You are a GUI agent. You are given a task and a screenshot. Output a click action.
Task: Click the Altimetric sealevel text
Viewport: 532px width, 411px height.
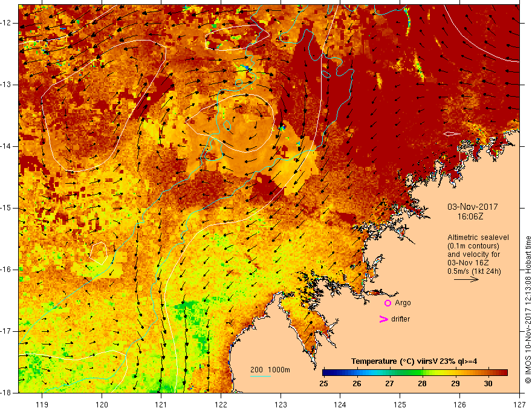[478, 238]
